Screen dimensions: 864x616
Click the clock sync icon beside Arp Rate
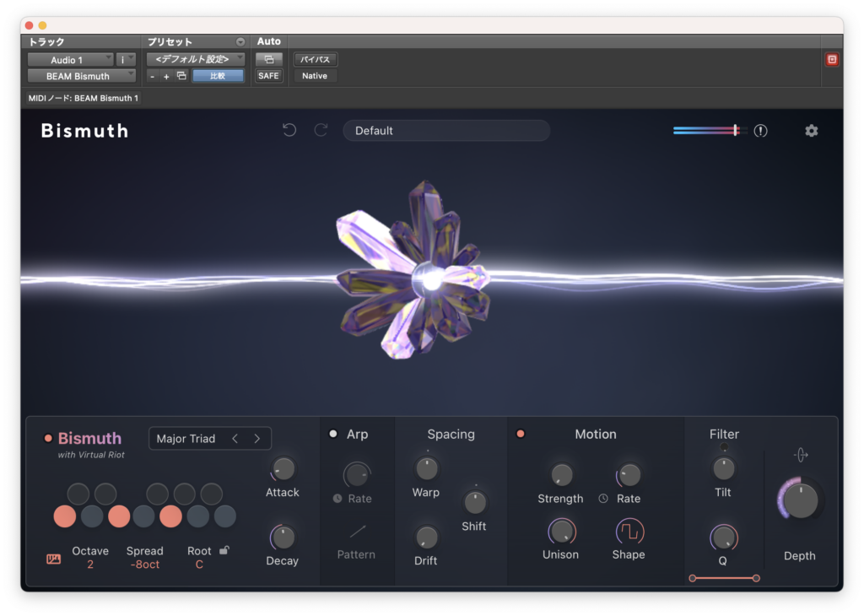pos(337,498)
